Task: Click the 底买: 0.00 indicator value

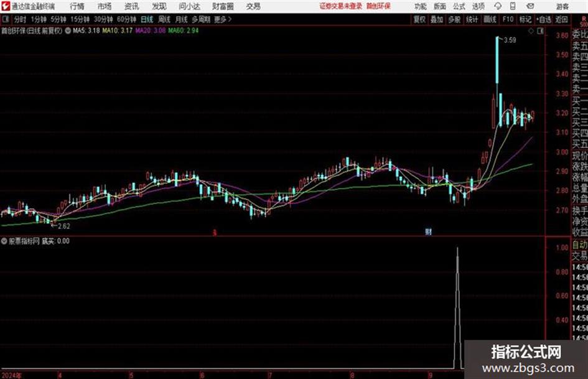Action: point(55,241)
